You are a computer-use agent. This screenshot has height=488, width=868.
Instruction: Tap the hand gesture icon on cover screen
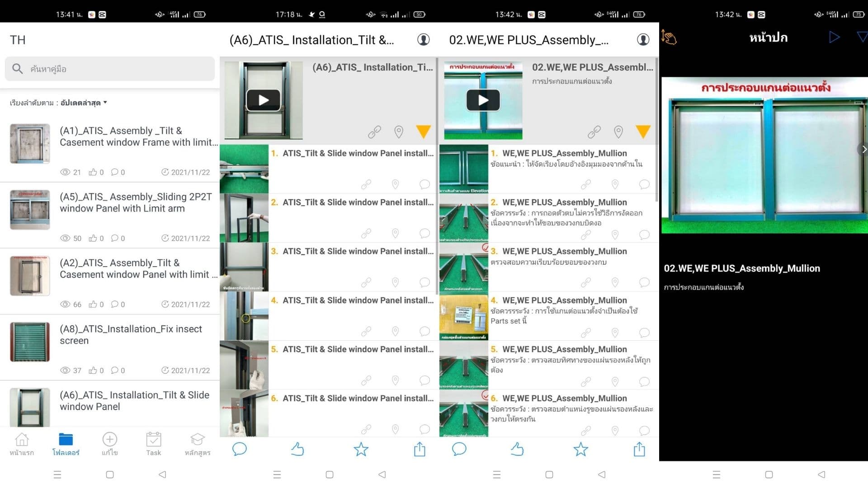(x=669, y=37)
